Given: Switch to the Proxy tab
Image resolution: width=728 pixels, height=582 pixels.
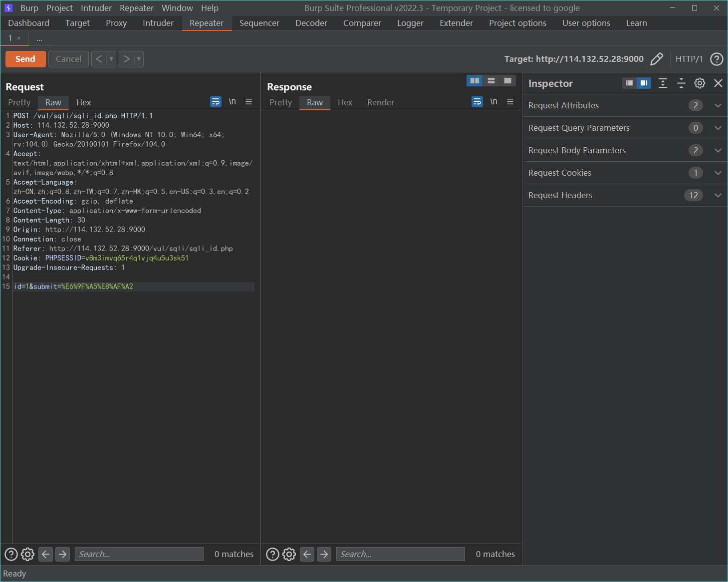Looking at the screenshot, I should pyautogui.click(x=116, y=23).
